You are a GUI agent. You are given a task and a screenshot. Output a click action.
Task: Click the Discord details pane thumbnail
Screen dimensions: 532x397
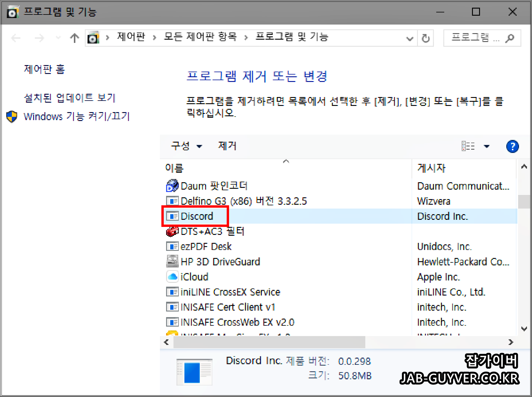(194, 372)
